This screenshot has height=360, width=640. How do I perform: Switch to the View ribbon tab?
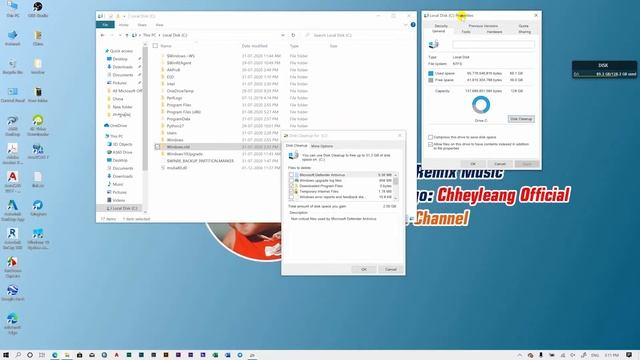159,25
